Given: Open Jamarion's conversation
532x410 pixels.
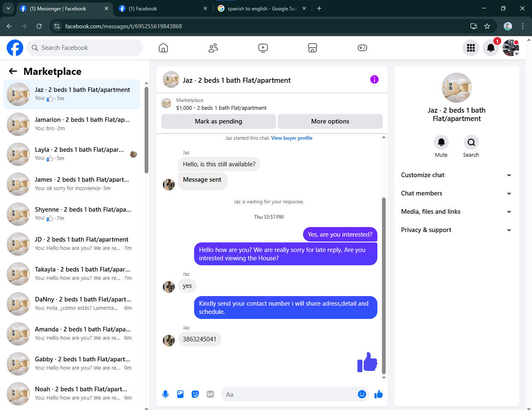Looking at the screenshot, I should pos(71,124).
